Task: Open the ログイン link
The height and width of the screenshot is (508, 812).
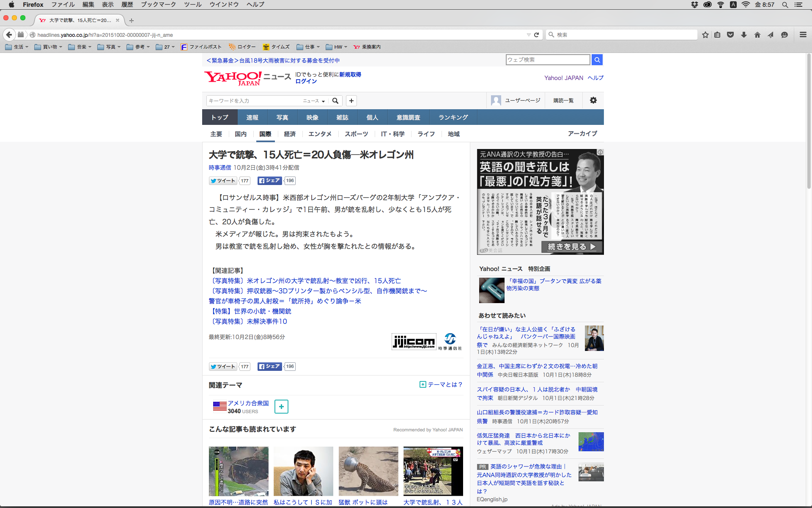Action: [306, 81]
